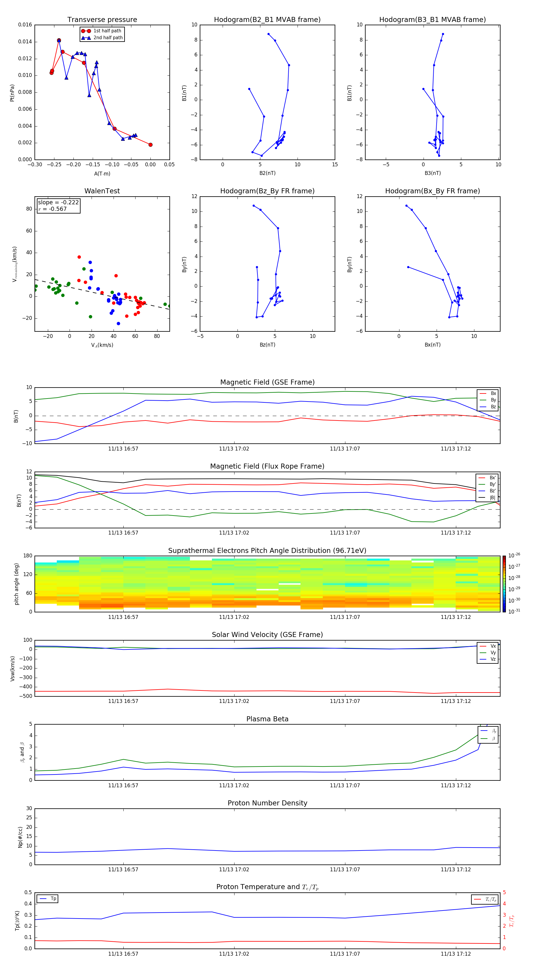Click the 10^-26 colorbar label

pos(514,555)
